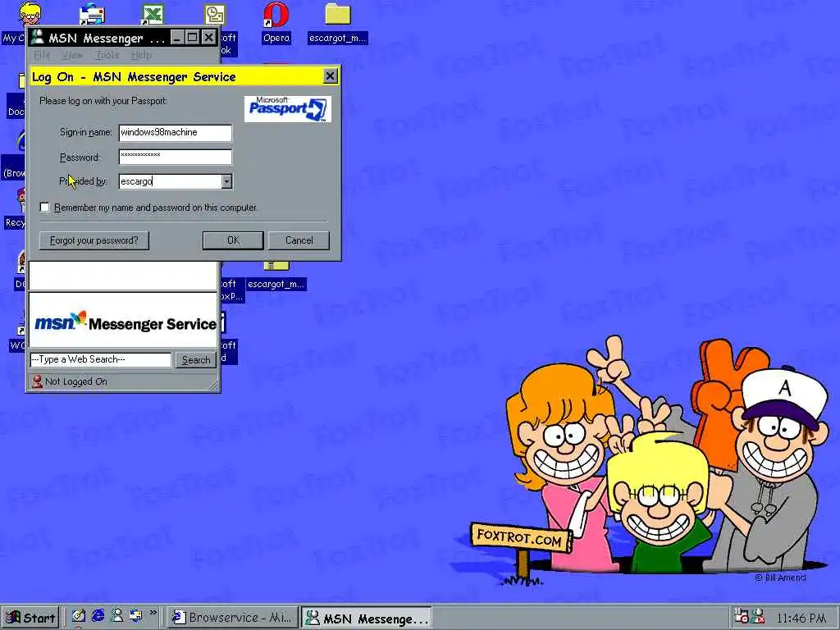Switch to the Browservice taskbar window
This screenshot has width=840, height=630.
point(231,618)
